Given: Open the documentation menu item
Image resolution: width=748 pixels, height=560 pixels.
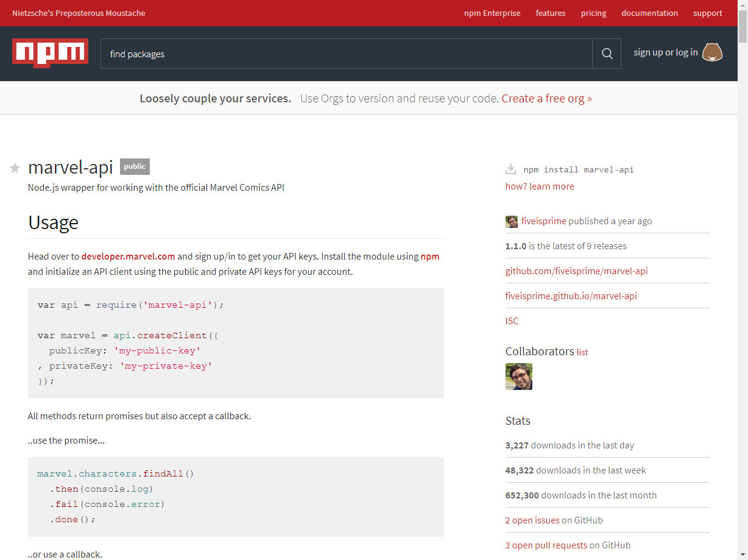Looking at the screenshot, I should tap(649, 13).
